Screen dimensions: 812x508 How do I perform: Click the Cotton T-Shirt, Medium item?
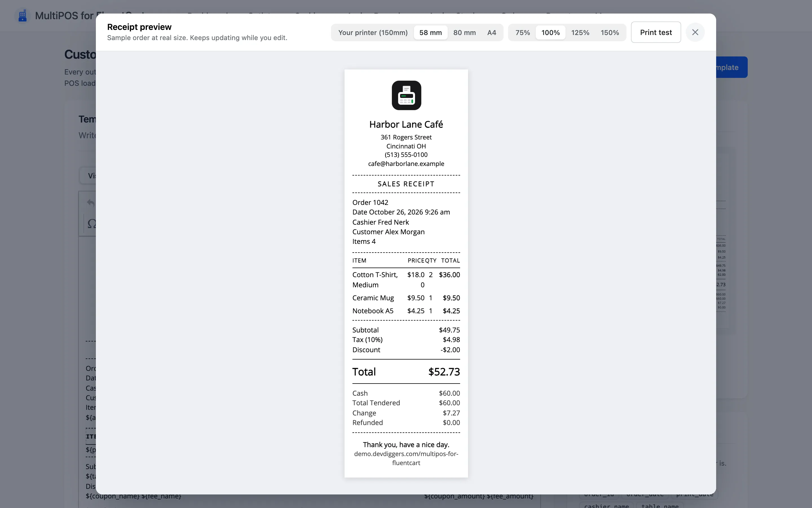click(375, 279)
